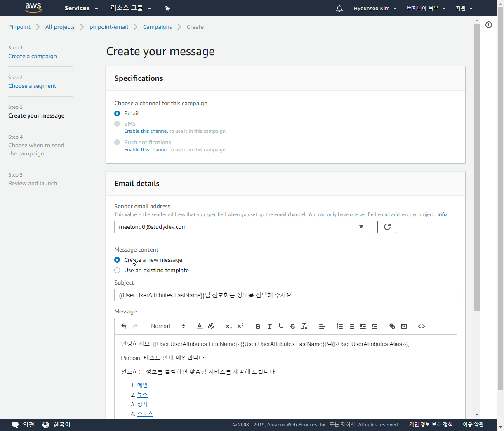Open the Services menu
Viewport: 504px width, 431px height.
coord(82,8)
